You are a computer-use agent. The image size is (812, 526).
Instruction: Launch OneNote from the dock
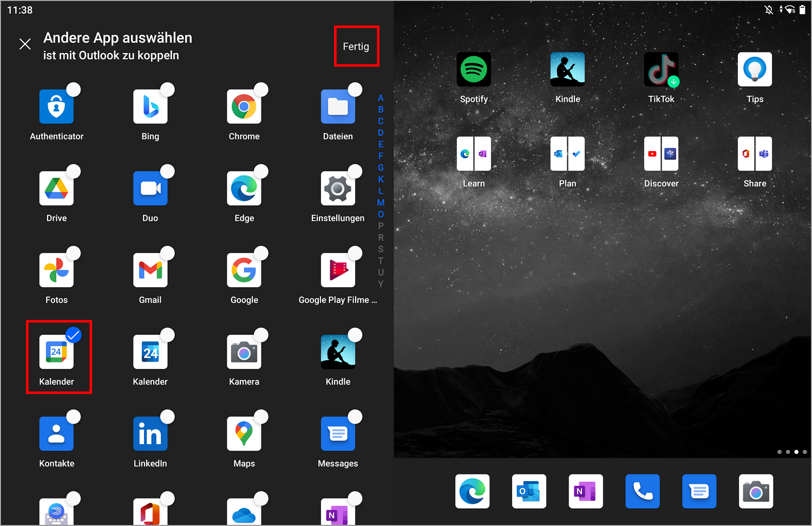pyautogui.click(x=586, y=491)
